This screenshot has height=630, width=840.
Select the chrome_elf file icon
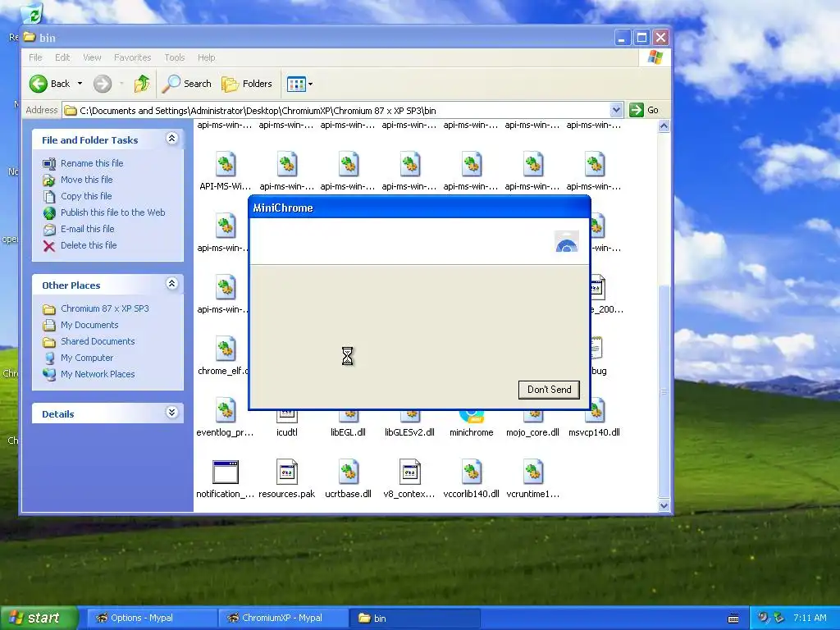tap(226, 349)
